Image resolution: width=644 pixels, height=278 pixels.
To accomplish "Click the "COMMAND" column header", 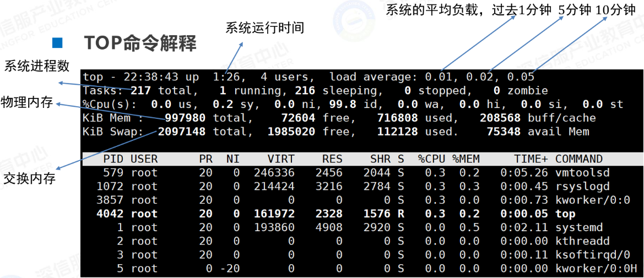I will point(579,159).
